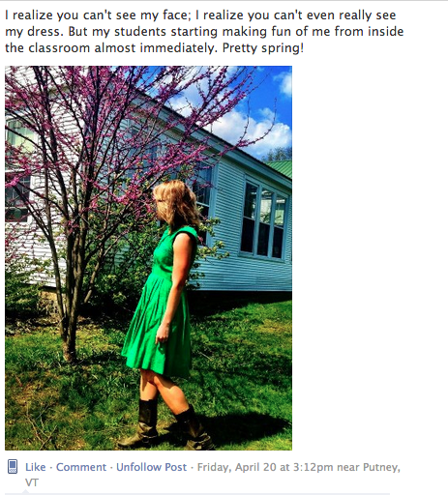Click the white clouds in the photo
This screenshot has height=495, width=448.
tap(254, 129)
